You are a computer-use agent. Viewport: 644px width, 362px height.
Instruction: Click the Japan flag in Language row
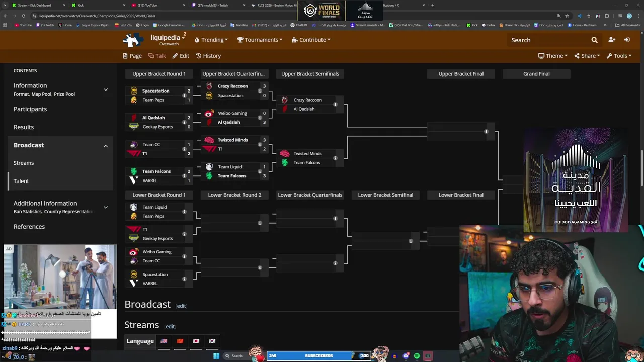(196, 341)
